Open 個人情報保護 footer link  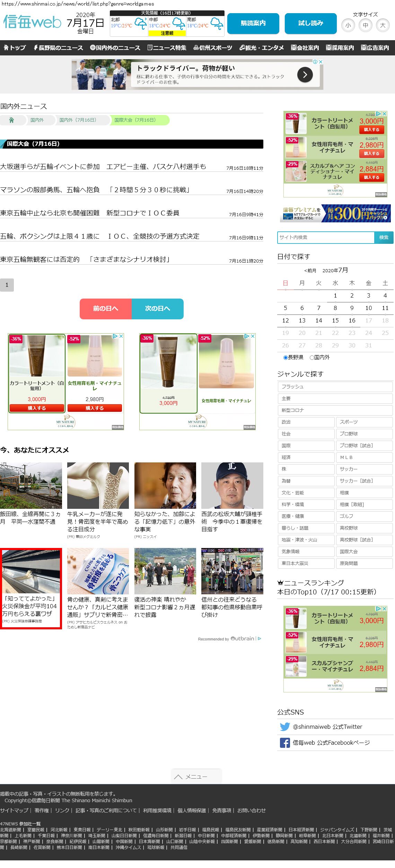pos(192,810)
